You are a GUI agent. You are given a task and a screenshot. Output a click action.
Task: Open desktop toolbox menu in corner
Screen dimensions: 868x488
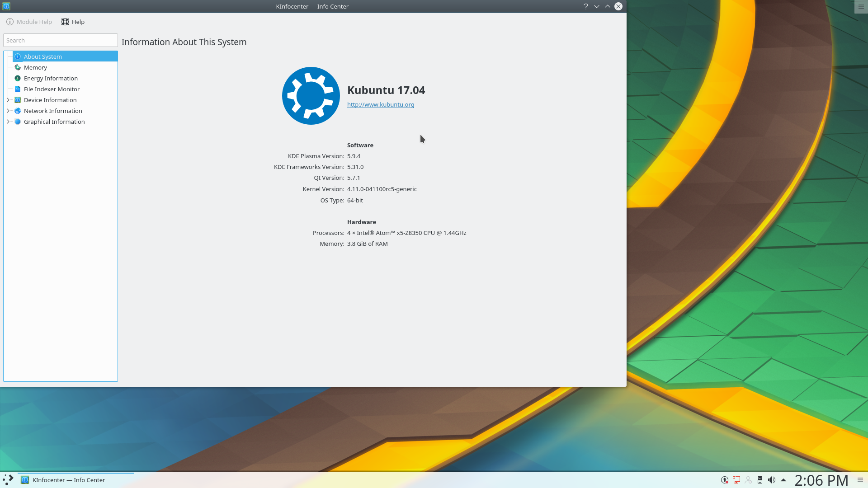click(x=861, y=7)
